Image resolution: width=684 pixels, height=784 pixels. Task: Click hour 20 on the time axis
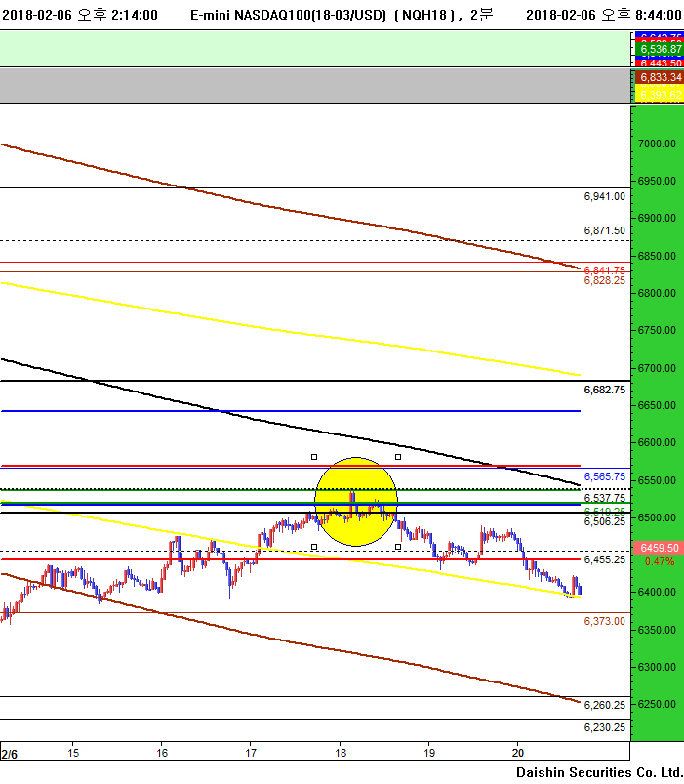[518, 753]
